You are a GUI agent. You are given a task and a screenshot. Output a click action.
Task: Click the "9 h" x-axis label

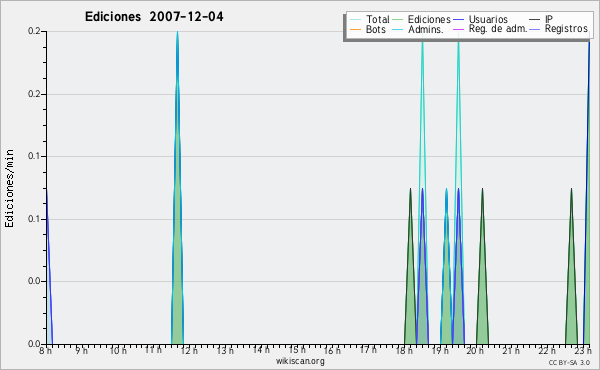[x=81, y=350]
